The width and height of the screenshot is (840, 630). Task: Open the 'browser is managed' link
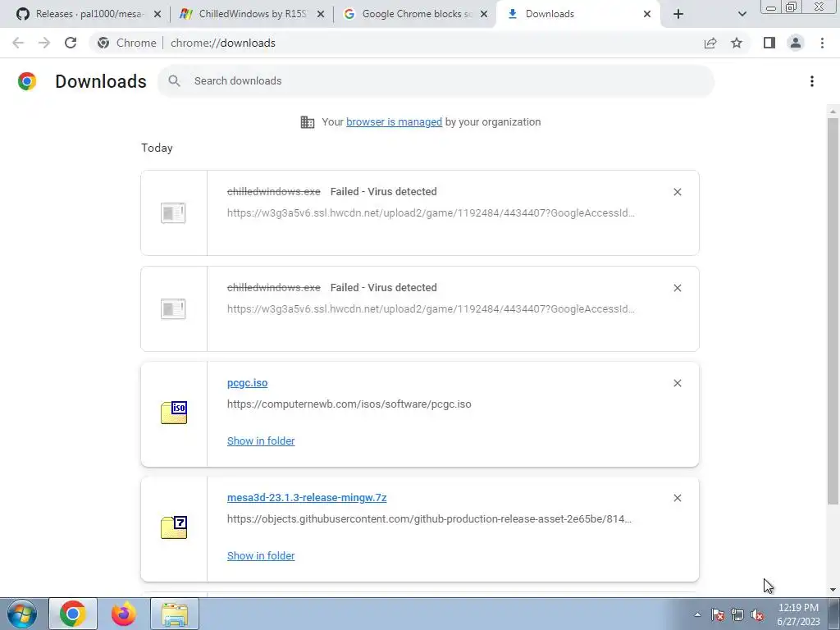(394, 122)
